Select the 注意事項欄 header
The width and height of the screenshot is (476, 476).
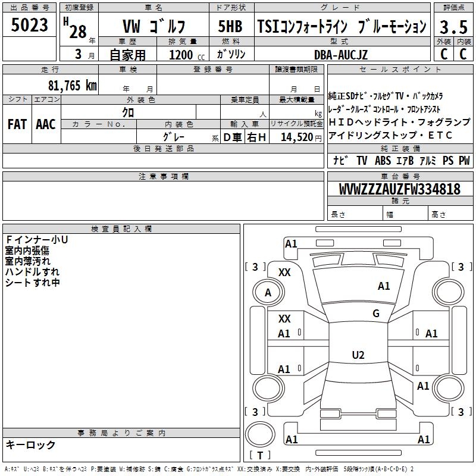pyautogui.click(x=164, y=176)
